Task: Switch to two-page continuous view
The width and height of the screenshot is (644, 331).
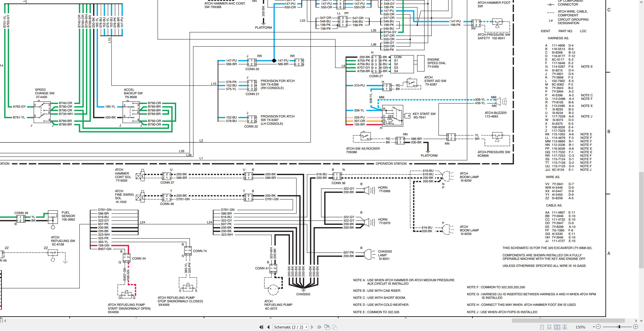Action: [x=565, y=327]
